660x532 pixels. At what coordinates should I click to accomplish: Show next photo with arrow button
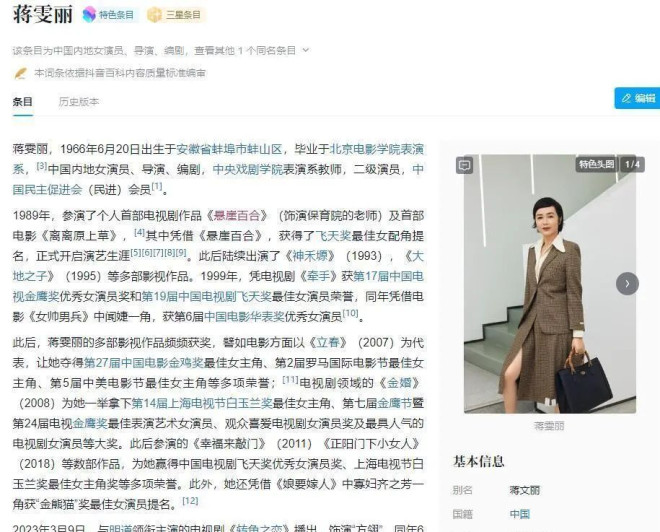(627, 284)
